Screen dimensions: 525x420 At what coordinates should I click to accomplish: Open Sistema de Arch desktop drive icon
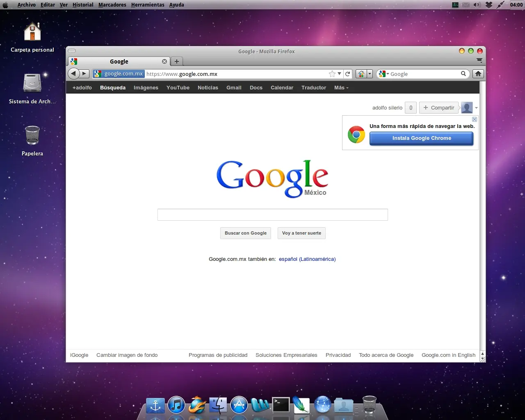32,83
